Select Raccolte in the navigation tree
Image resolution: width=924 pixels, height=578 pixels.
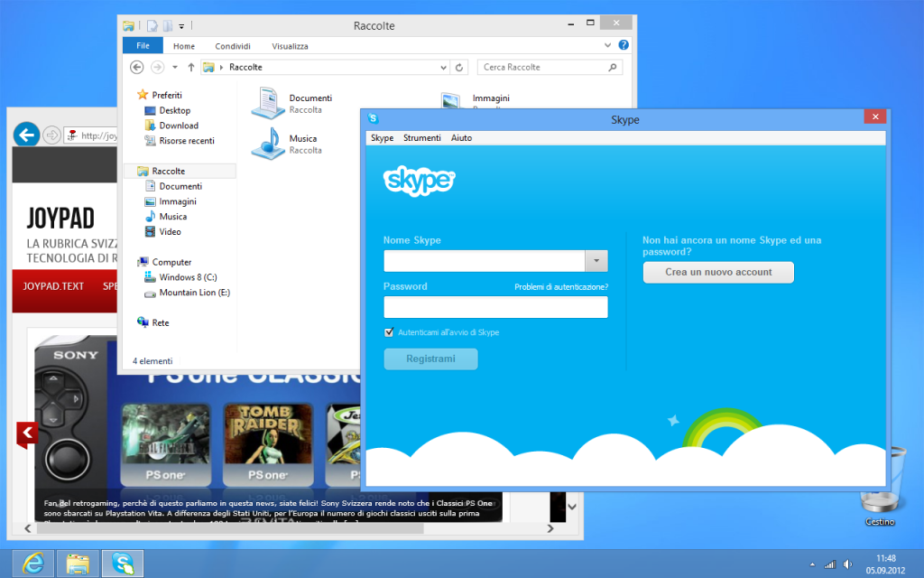tap(180, 171)
